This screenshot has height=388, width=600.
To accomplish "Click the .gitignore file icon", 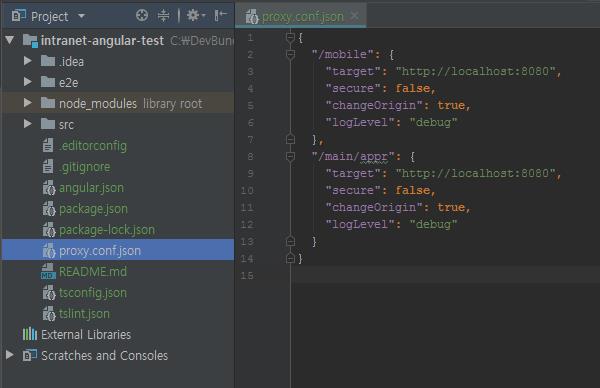I will pos(48,167).
